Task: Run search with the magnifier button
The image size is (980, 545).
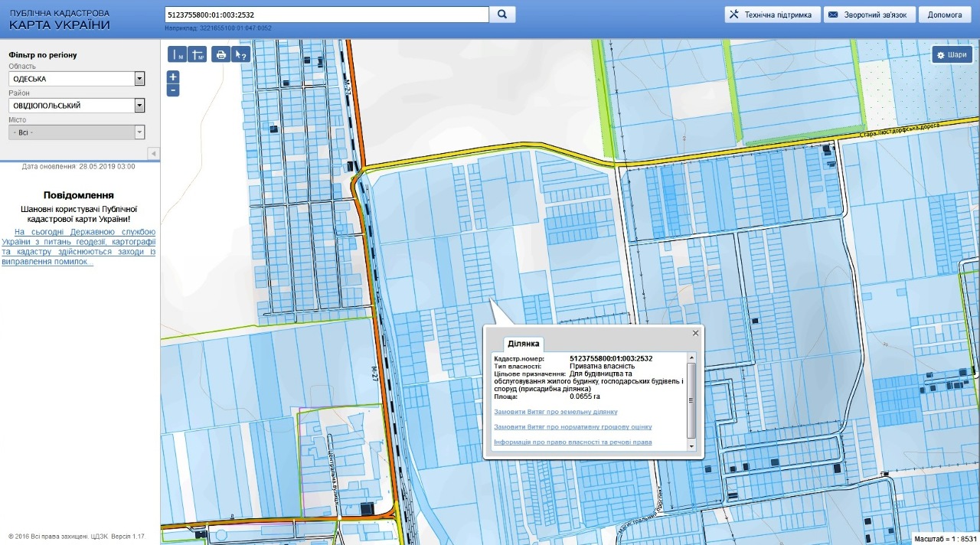Action: pos(502,15)
